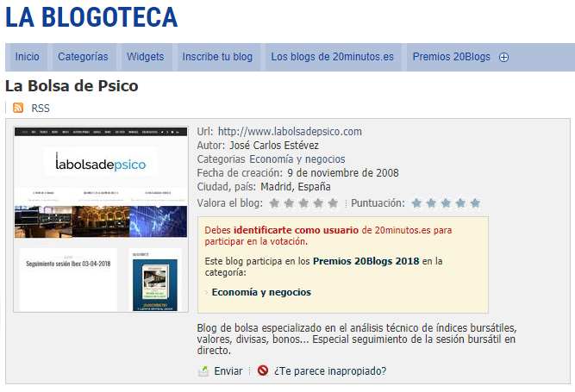Open the Premios 20Blogs 2018 link
This screenshot has height=392, width=575.
click(x=366, y=260)
